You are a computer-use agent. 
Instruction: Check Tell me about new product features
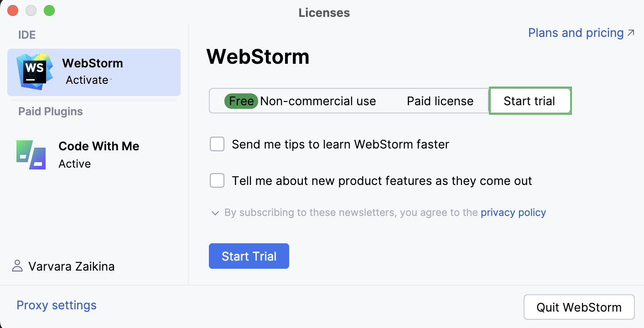(217, 180)
